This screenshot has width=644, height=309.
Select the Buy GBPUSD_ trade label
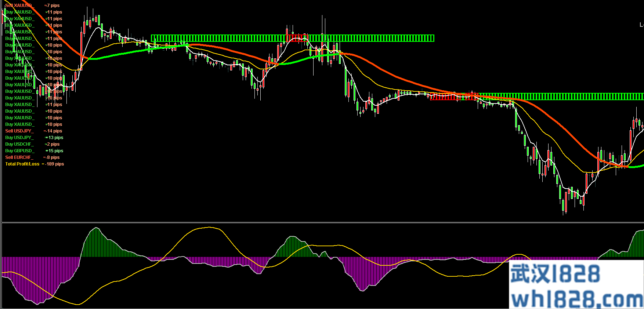point(20,151)
